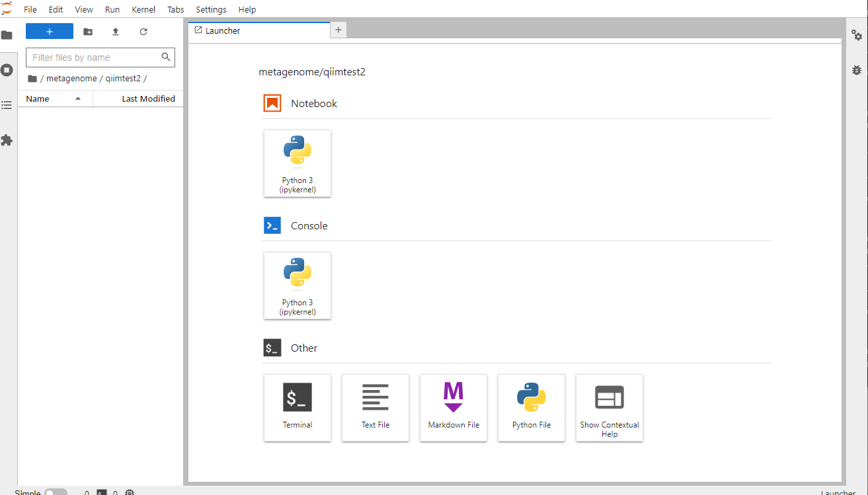The height and width of the screenshot is (495, 868).
Task: Click the sort arrow in the Name column
Action: [x=78, y=98]
